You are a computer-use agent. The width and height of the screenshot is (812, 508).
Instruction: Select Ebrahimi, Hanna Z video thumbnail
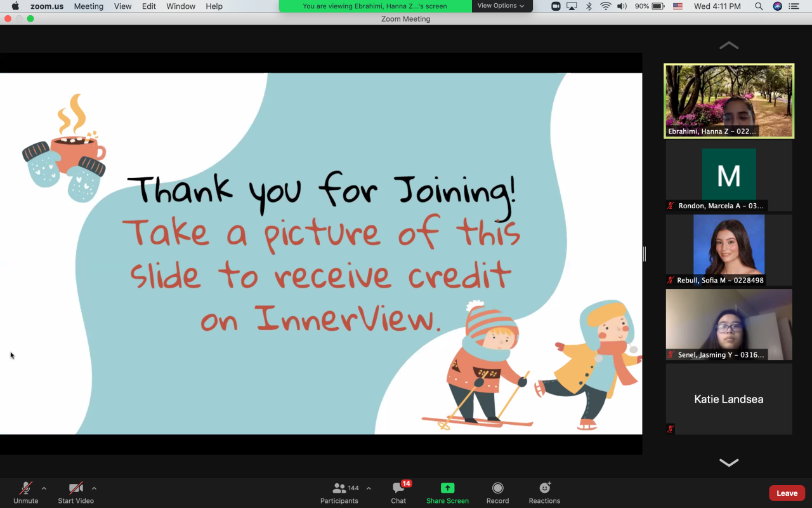click(x=729, y=101)
